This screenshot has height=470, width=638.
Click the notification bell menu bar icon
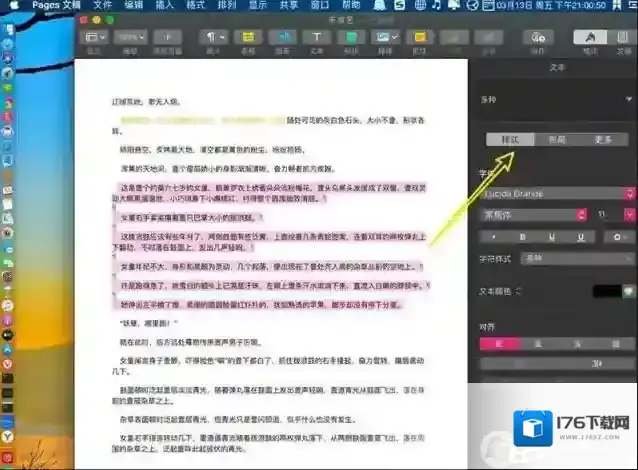coord(380,5)
